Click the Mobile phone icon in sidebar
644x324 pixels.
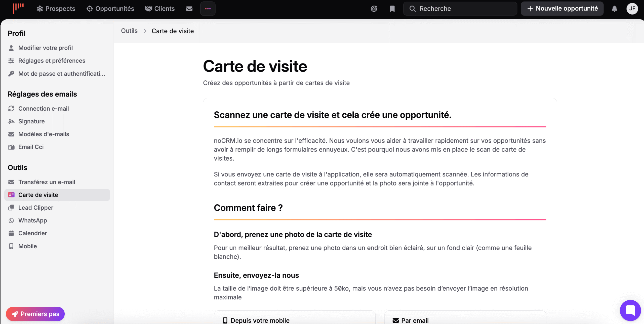11,246
